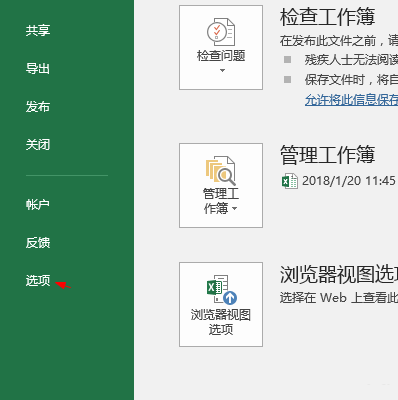
Task: Click the 浏览器视图选项 button
Action: click(221, 304)
